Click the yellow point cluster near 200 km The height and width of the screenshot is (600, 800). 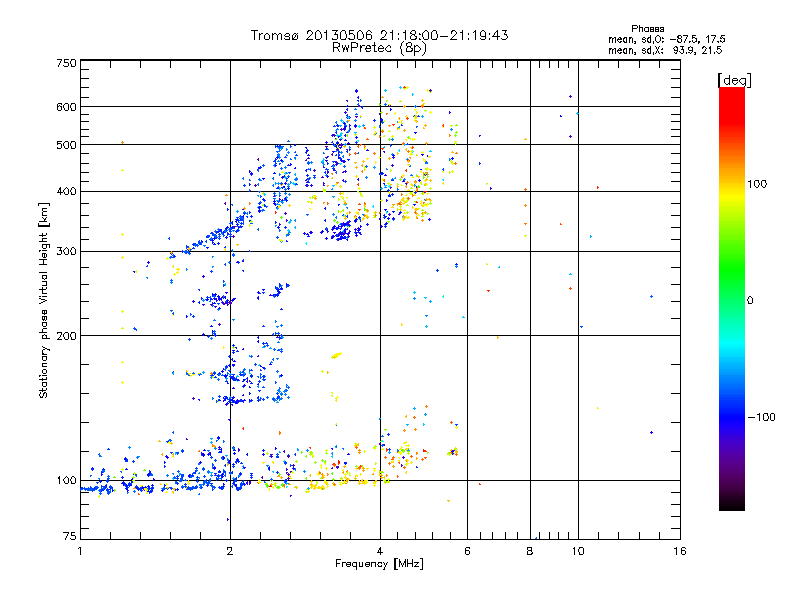click(x=336, y=355)
